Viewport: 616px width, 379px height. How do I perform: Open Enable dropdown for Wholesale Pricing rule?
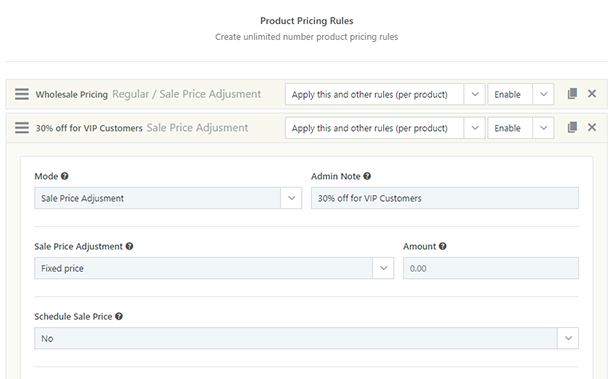click(521, 94)
